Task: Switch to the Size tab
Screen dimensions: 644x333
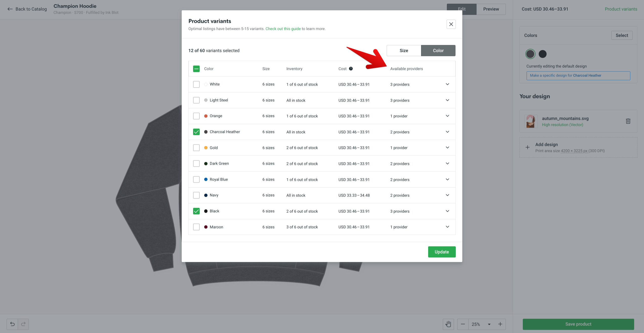Action: point(404,51)
